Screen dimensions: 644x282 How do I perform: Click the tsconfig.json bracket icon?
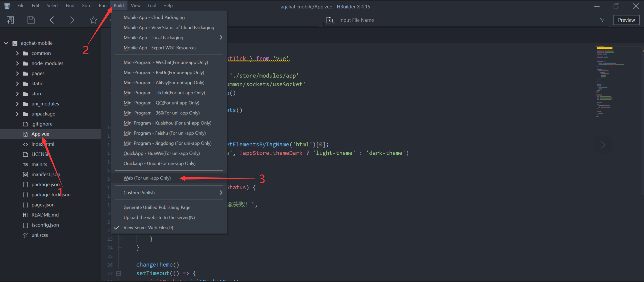click(25, 225)
